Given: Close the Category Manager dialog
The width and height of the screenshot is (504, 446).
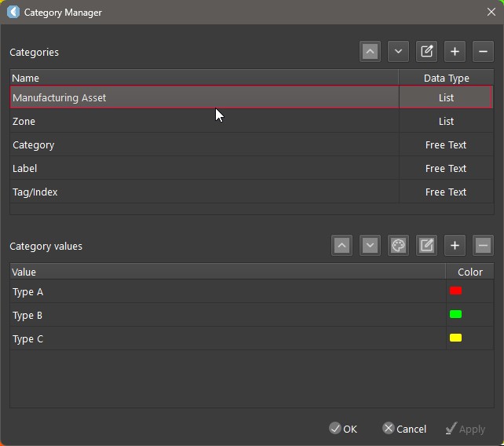Looking at the screenshot, I should pyautogui.click(x=491, y=12).
